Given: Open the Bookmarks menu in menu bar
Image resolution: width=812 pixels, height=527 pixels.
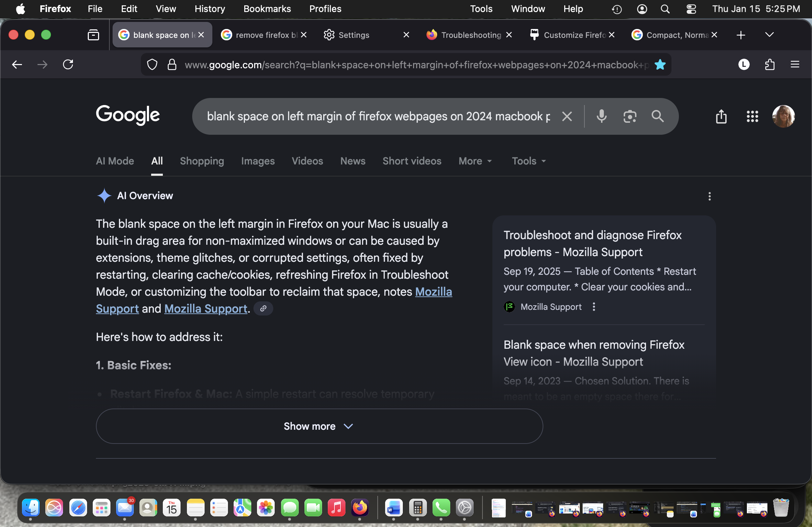Looking at the screenshot, I should point(267,9).
